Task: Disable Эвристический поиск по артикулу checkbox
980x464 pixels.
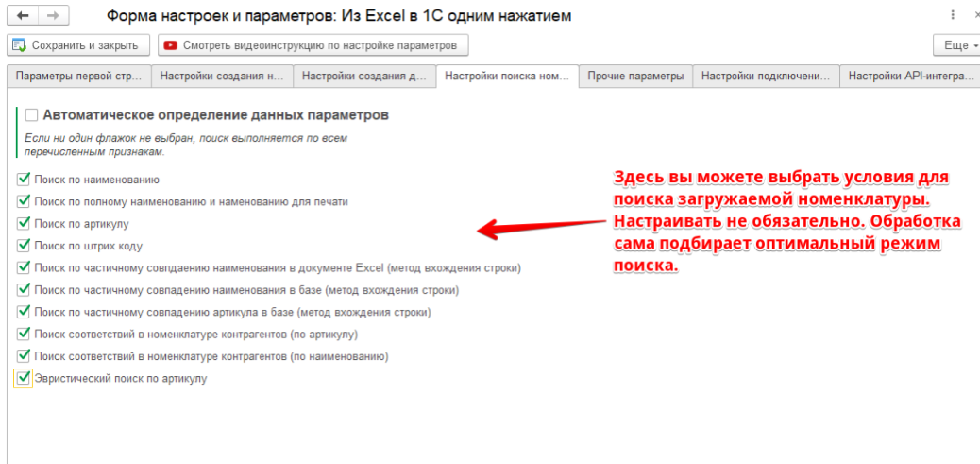Action: 24,378
